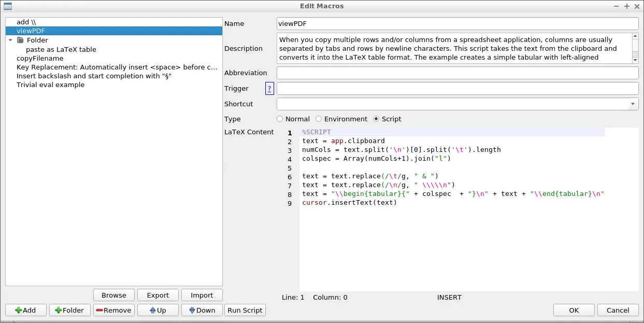Collapse the Folder tree node

tap(10, 40)
